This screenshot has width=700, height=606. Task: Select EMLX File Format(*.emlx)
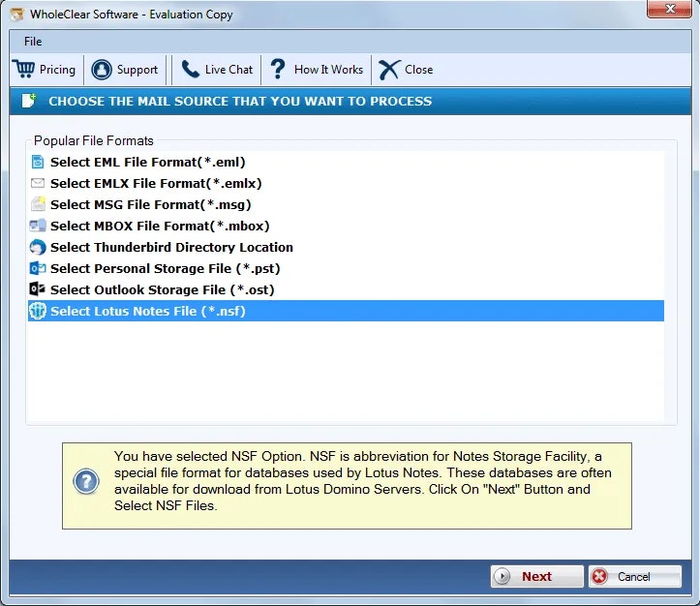pyautogui.click(x=346, y=183)
